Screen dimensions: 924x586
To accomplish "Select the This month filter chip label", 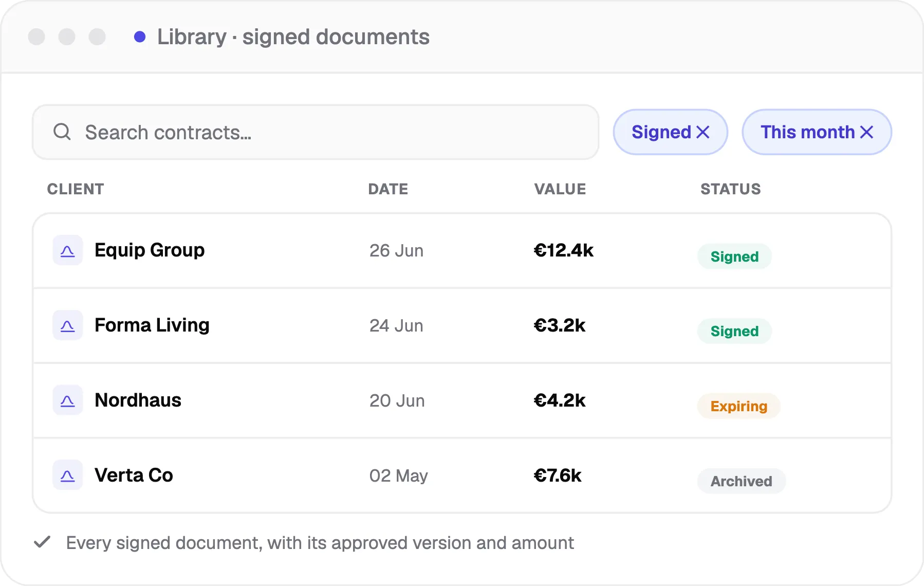I will pyautogui.click(x=807, y=132).
